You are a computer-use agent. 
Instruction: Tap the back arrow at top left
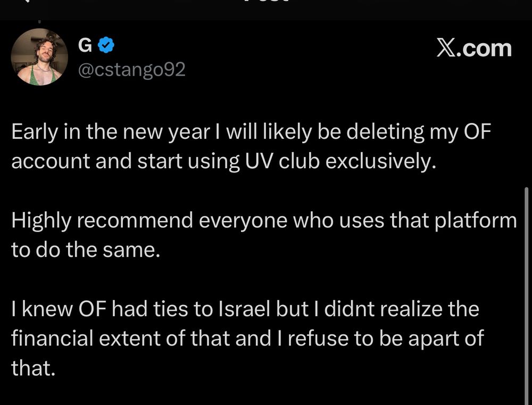pyautogui.click(x=26, y=1)
